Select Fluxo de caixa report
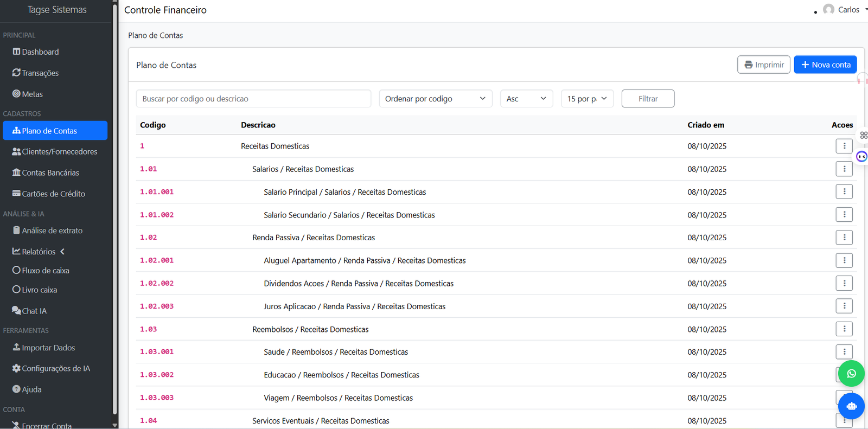This screenshot has height=429, width=868. tap(45, 271)
